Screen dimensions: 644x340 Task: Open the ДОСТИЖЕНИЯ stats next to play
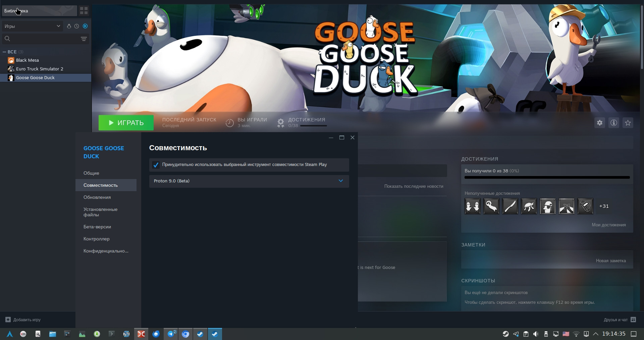tap(302, 123)
